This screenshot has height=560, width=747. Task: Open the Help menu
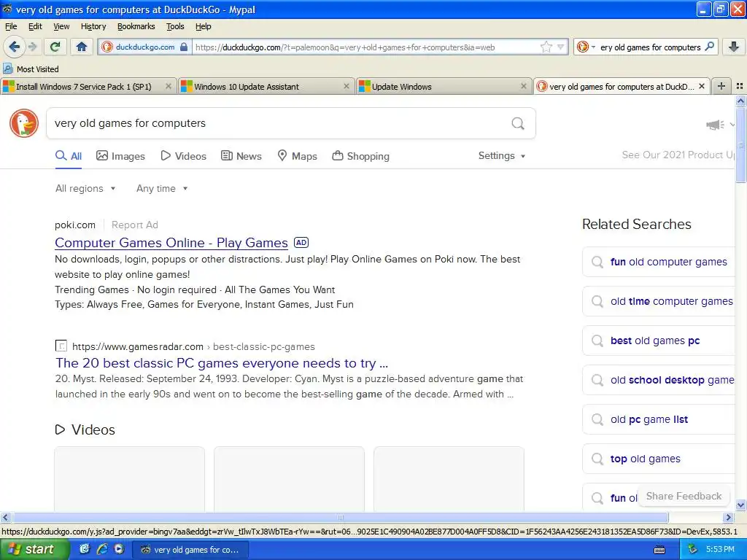coord(203,26)
